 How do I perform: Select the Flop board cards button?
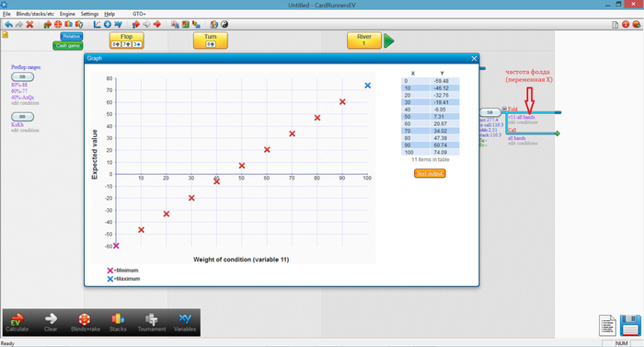click(x=127, y=40)
